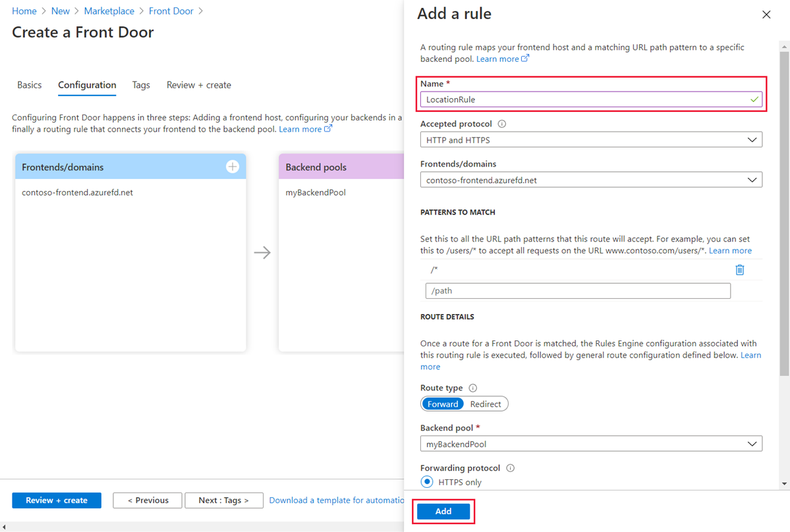Screen dimensions: 790x532
Task: Delete the /* pattern with trash icon
Action: pyautogui.click(x=740, y=270)
